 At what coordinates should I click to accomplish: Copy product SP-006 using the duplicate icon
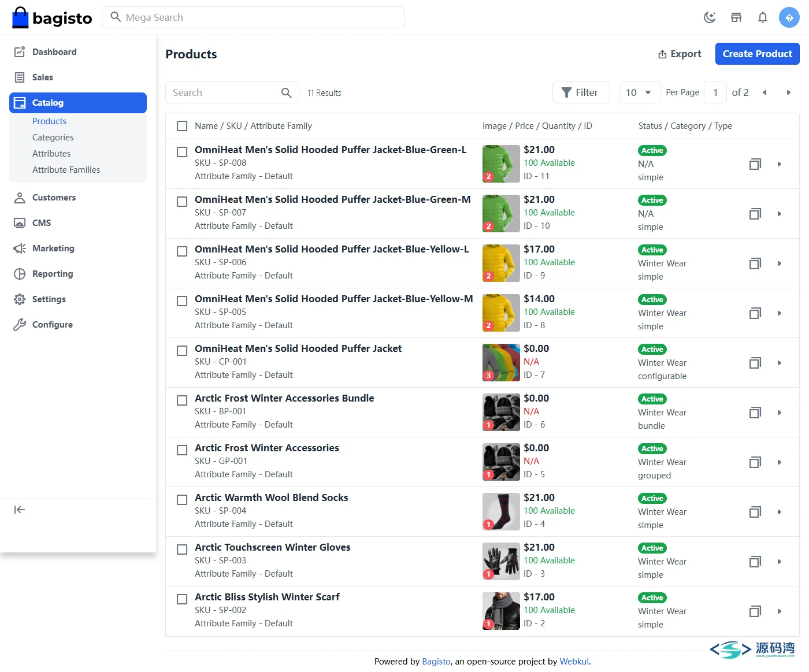755,263
